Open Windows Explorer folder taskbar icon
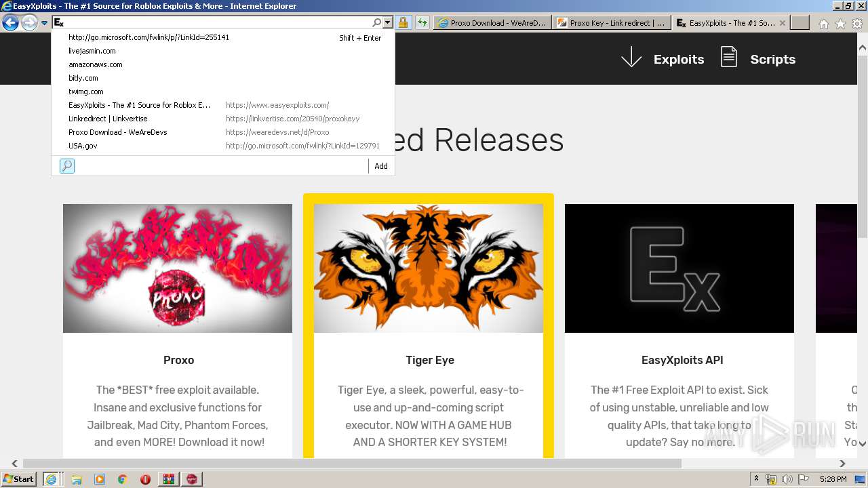This screenshot has height=488, width=868. [77, 479]
